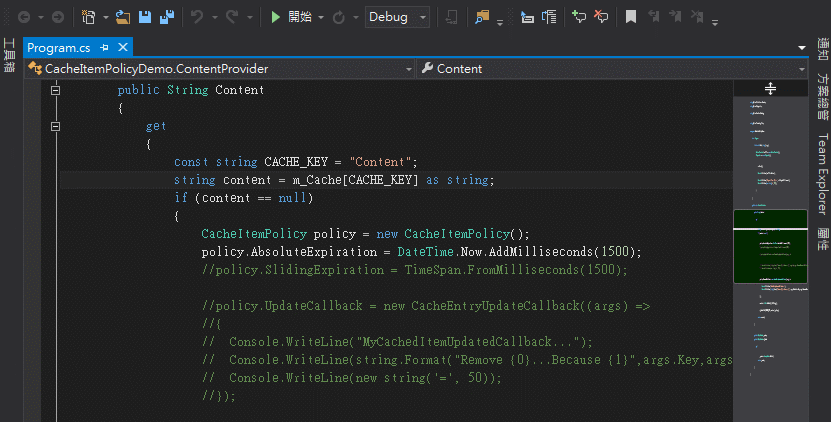
Task: Collapse the get accessor outline region
Action: pyautogui.click(x=55, y=126)
